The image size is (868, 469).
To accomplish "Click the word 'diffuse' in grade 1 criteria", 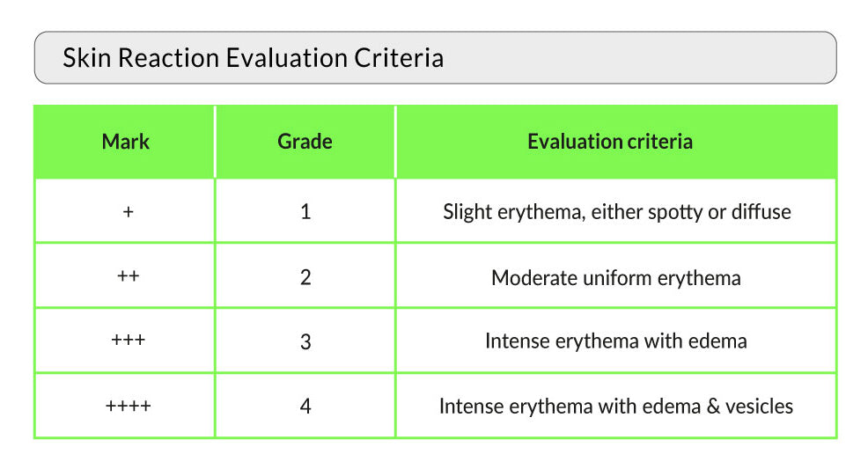I will point(761,212).
